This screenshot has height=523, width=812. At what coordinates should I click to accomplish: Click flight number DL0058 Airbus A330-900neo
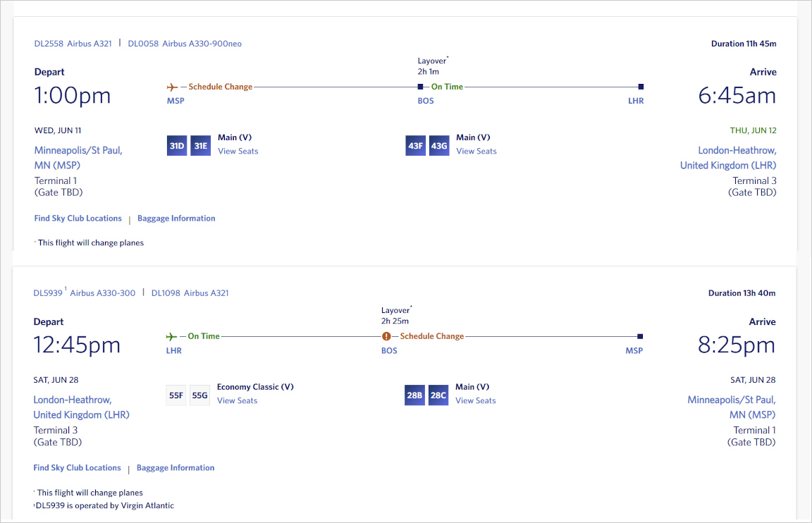185,44
